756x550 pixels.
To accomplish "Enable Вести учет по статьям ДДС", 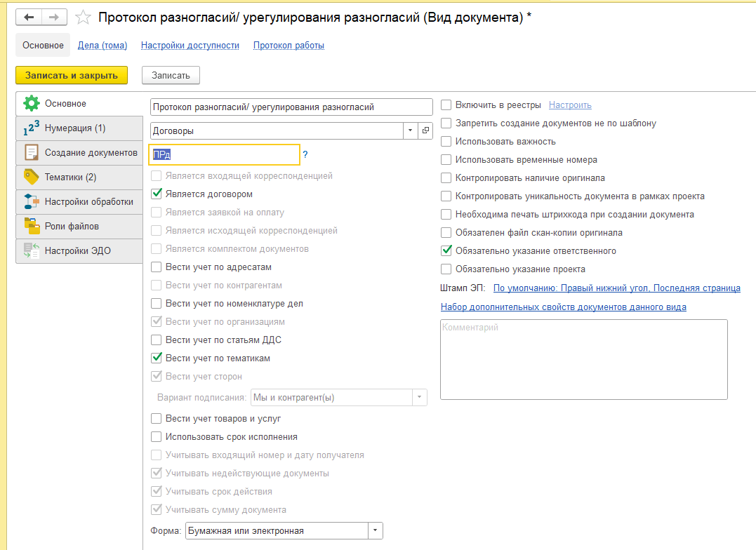I will 157,340.
